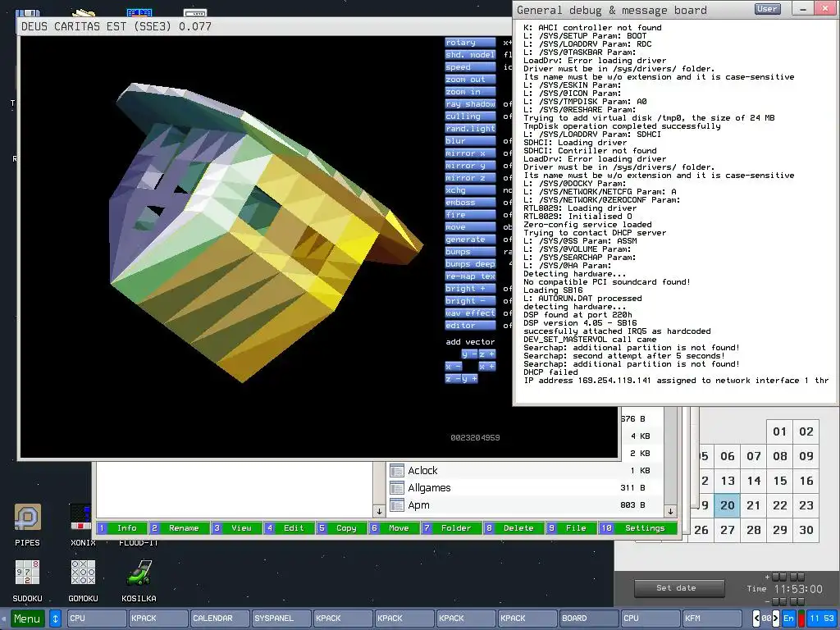Screen dimensions: 840x630
Task: Click the red CPU load indicator in tray
Action: click(801, 619)
